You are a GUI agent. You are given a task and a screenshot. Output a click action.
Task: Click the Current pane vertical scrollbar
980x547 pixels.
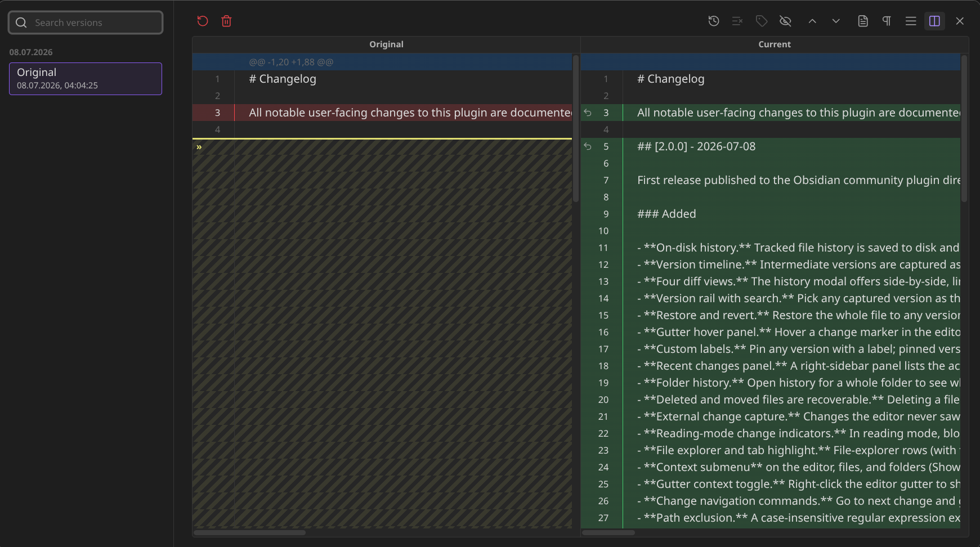[x=964, y=128]
